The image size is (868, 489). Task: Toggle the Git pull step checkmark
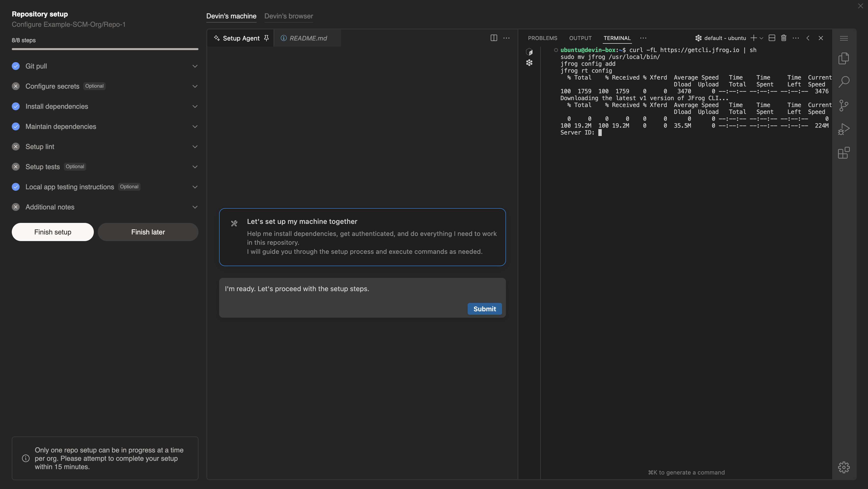tap(15, 66)
